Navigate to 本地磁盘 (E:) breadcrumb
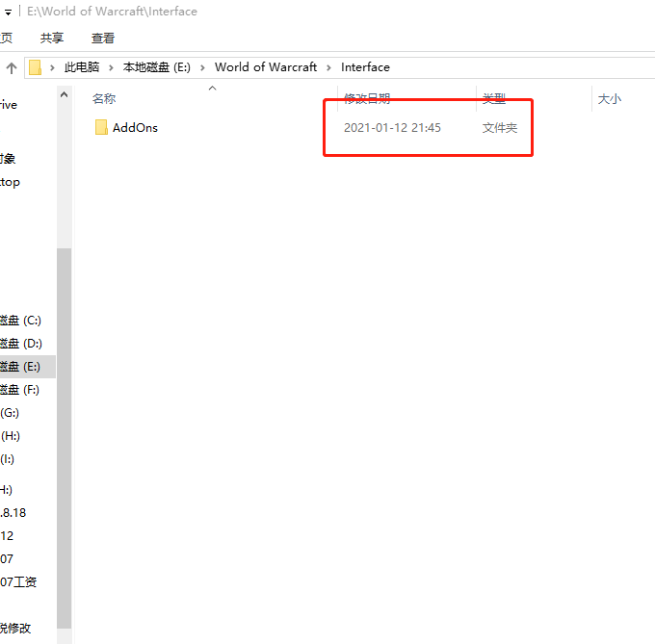The image size is (655, 644). (x=157, y=67)
